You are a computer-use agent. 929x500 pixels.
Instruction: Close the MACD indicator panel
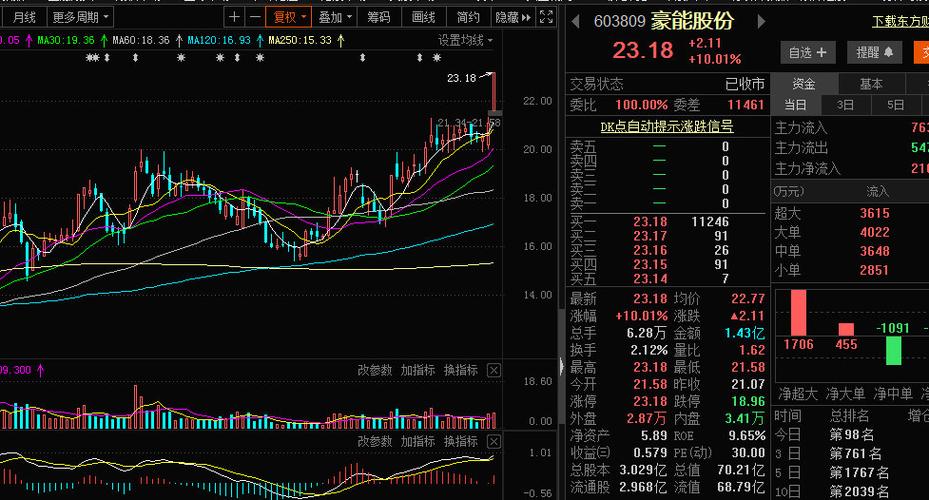494,441
